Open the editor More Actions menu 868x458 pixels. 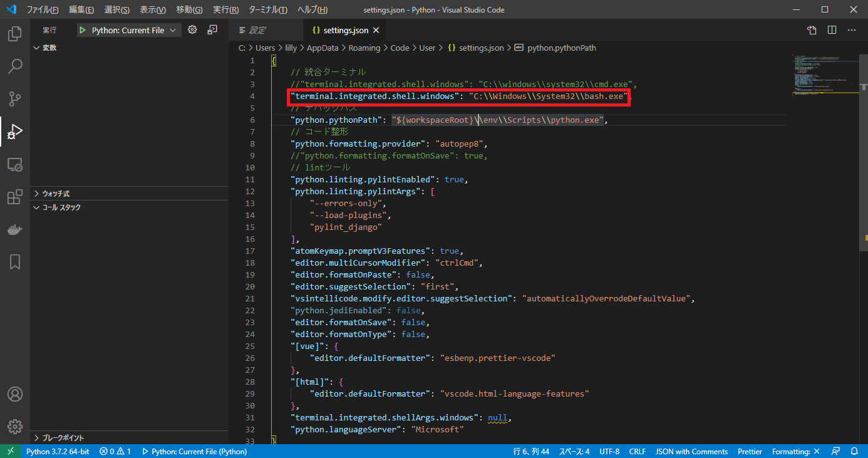(x=852, y=30)
